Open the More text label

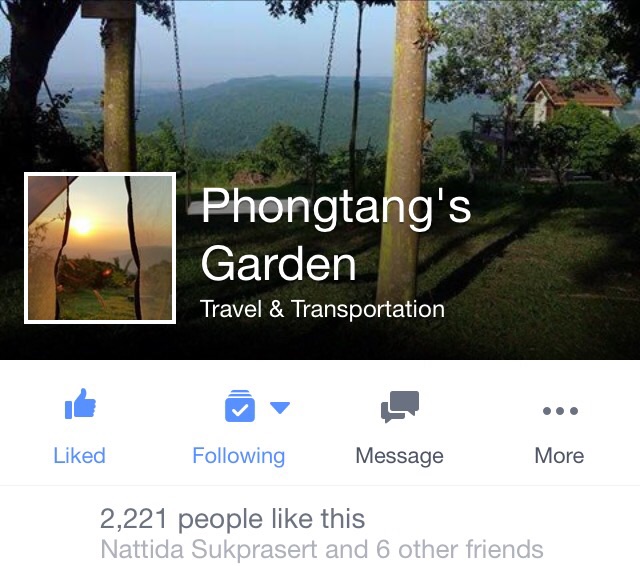click(x=559, y=455)
